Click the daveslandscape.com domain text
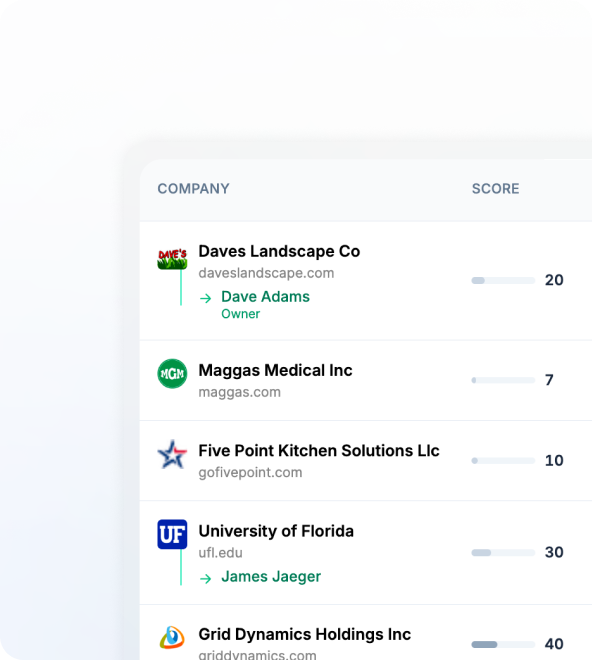 pos(266,273)
